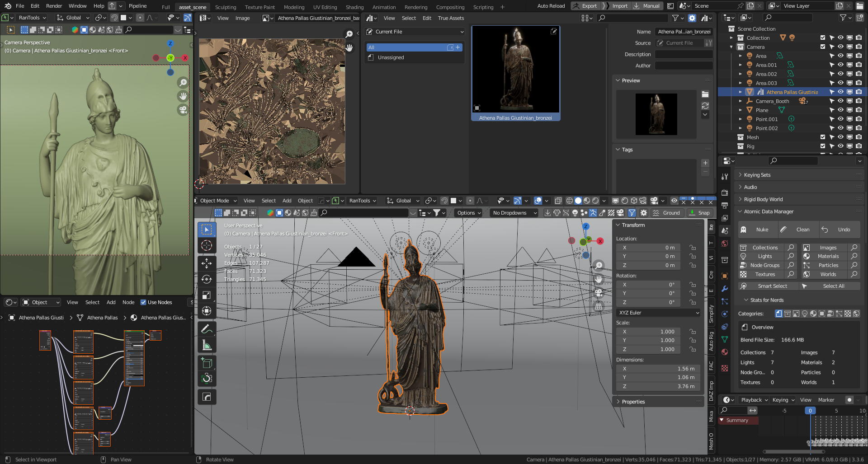
Task: Click the Ground button in the viewport header
Action: tap(667, 213)
